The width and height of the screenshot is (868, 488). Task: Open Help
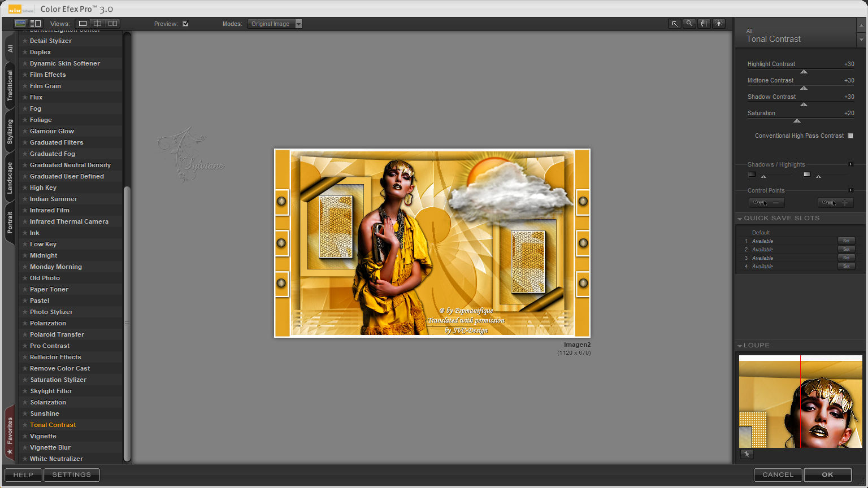pos(23,475)
